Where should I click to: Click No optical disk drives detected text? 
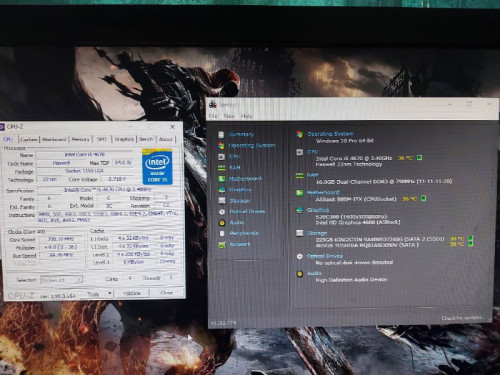click(354, 263)
